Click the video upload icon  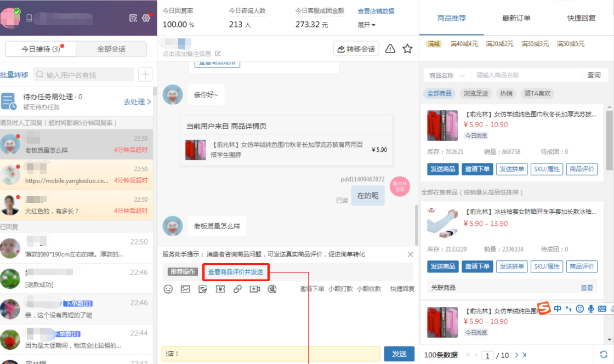click(255, 289)
